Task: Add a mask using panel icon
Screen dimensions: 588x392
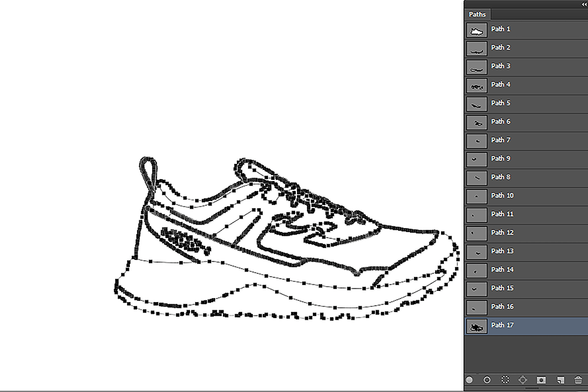Action: [542, 380]
